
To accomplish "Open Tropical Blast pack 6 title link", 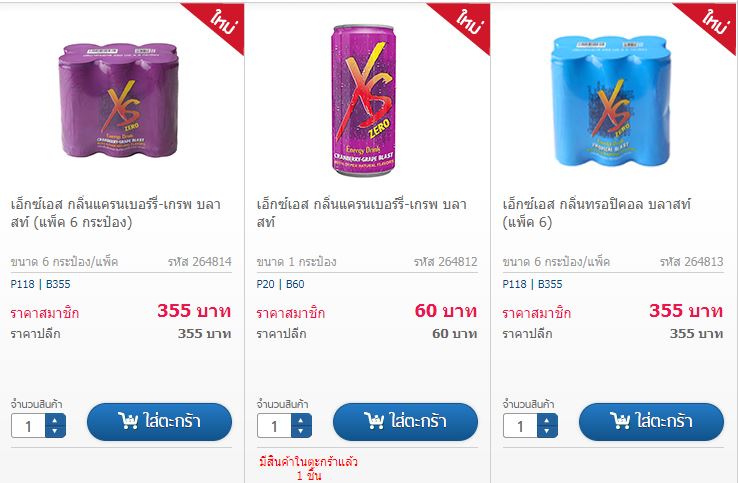I will click(596, 213).
